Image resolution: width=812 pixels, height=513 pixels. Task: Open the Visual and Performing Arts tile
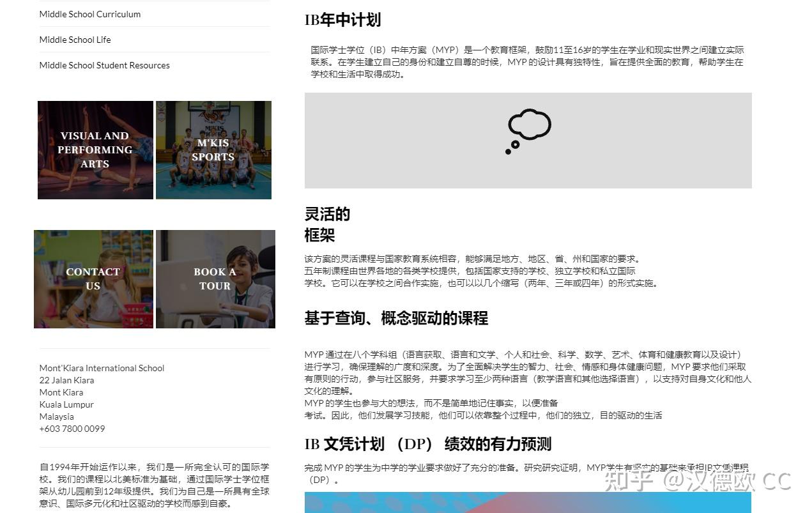coord(95,150)
